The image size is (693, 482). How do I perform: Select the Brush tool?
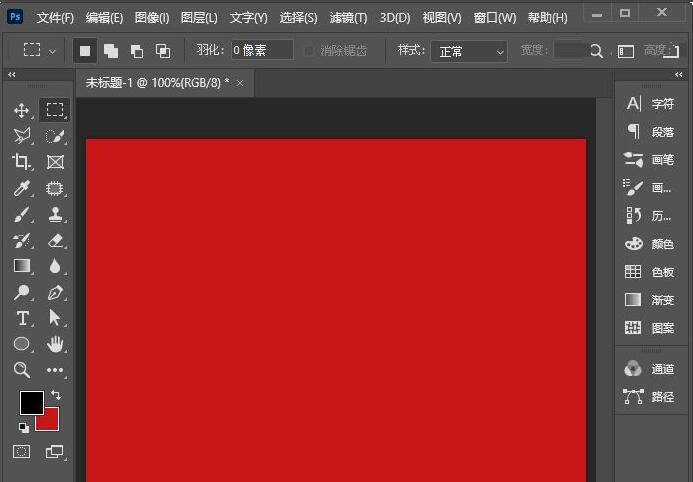pyautogui.click(x=22, y=214)
